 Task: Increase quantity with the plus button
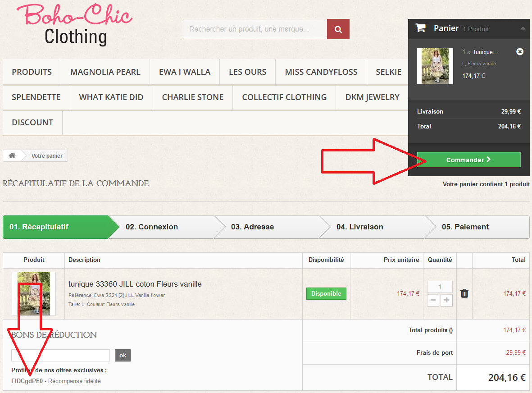(446, 300)
